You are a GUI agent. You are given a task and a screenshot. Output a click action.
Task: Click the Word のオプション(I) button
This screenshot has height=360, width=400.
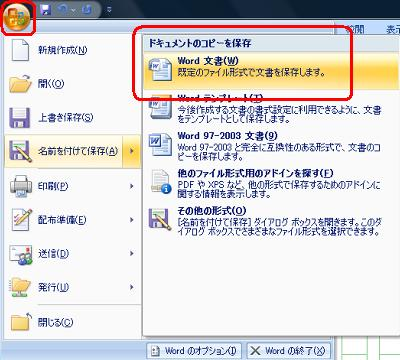(194, 351)
